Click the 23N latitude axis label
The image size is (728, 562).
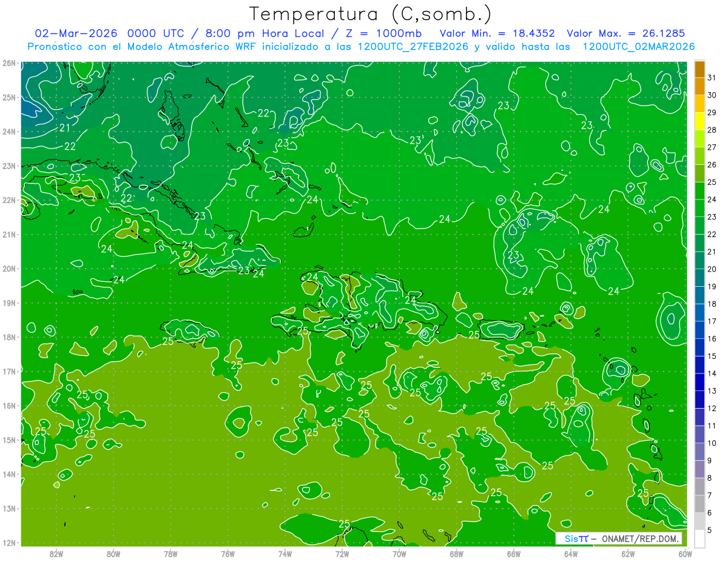click(x=8, y=166)
